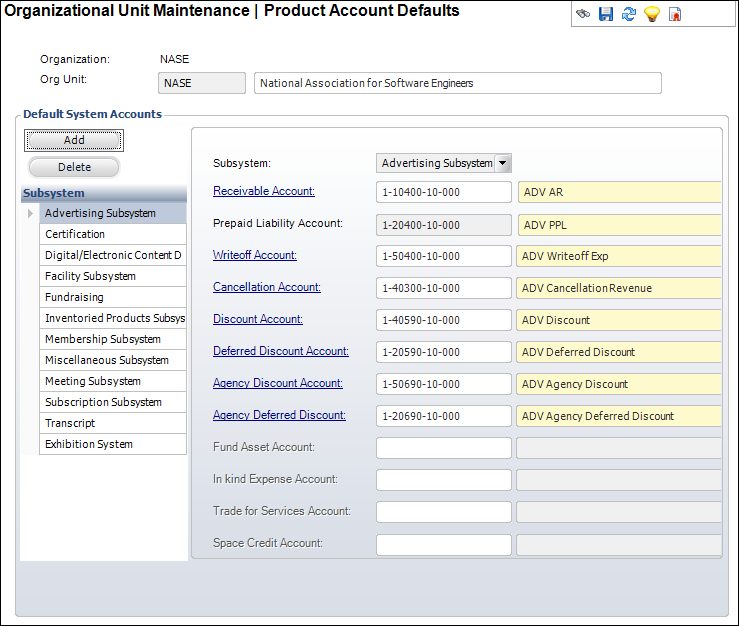
Task: Select Certification in the subsystem list
Action: [75, 234]
